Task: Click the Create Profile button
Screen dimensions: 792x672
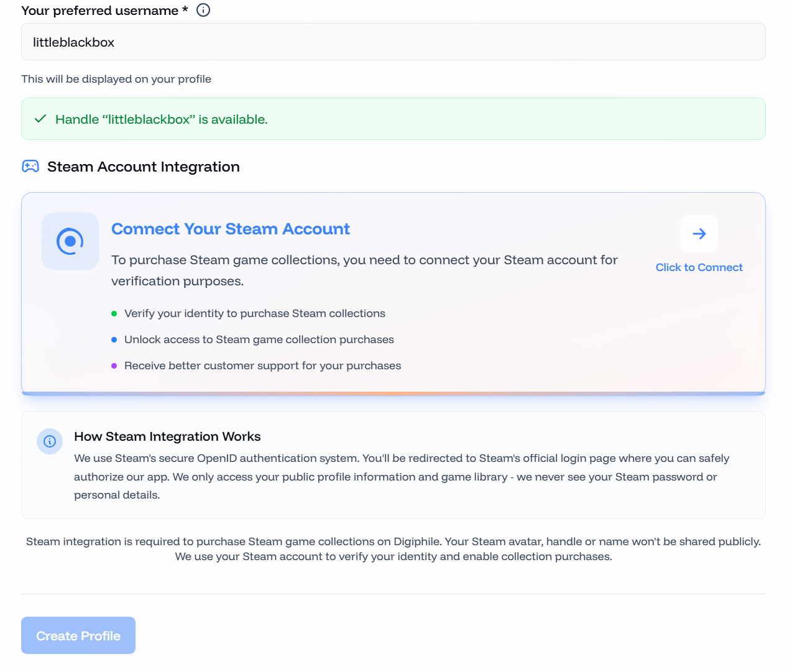Action: click(78, 635)
